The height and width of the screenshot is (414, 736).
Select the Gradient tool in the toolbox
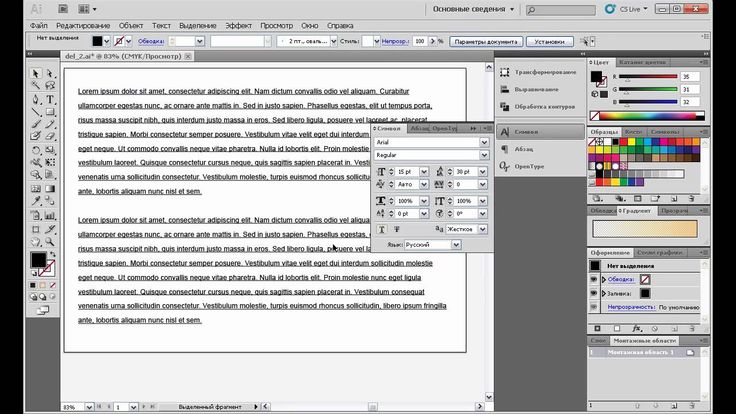tap(50, 189)
